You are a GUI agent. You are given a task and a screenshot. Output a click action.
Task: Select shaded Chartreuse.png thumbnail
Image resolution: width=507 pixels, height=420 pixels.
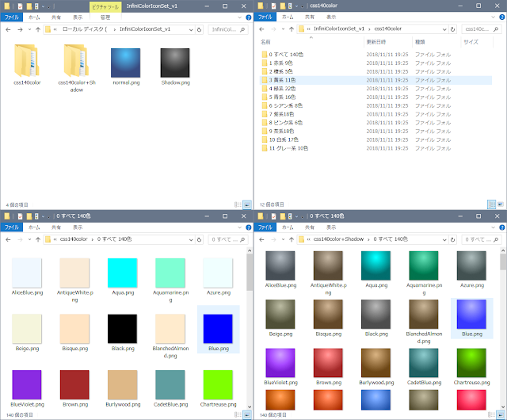(471, 363)
